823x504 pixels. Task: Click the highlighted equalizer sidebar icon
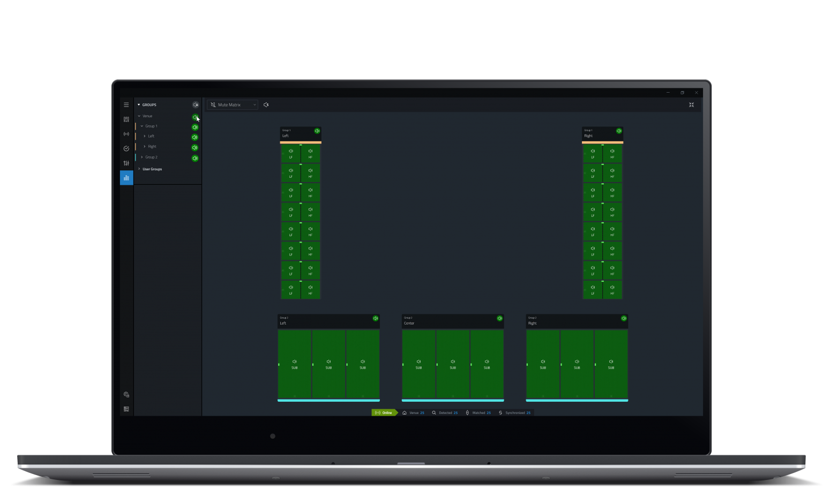point(126,177)
